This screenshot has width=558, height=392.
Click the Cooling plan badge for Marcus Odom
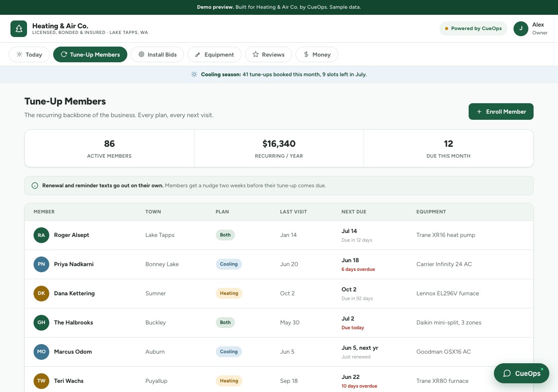pos(229,352)
